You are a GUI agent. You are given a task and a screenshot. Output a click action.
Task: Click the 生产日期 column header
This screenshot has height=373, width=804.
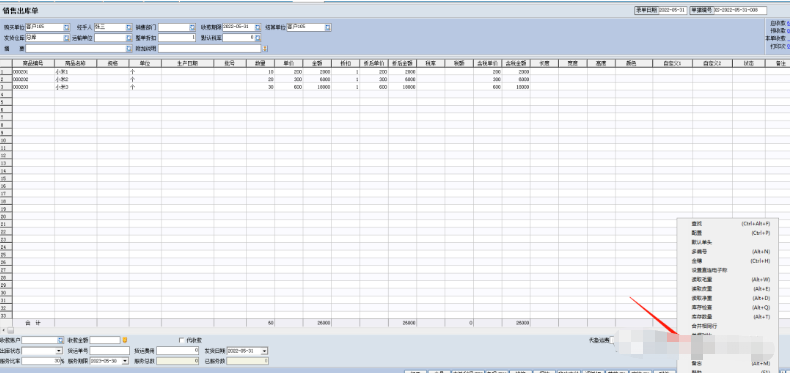pyautogui.click(x=188, y=64)
